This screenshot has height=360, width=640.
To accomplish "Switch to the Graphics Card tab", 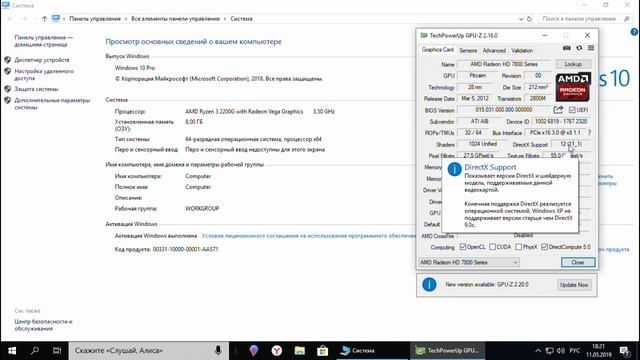I will tap(438, 50).
